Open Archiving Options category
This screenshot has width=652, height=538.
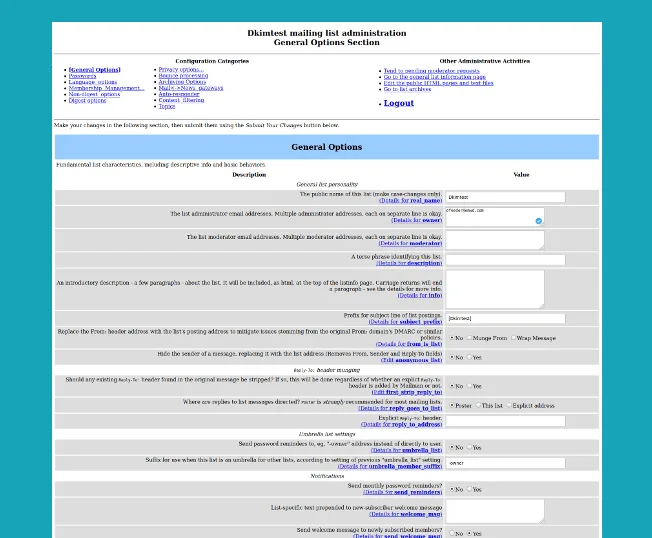(182, 82)
